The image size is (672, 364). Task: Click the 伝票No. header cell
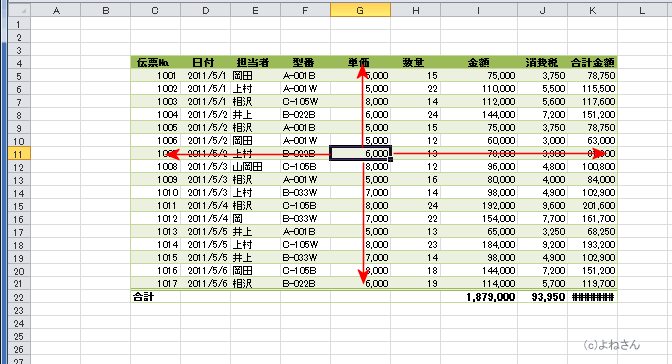tap(155, 63)
